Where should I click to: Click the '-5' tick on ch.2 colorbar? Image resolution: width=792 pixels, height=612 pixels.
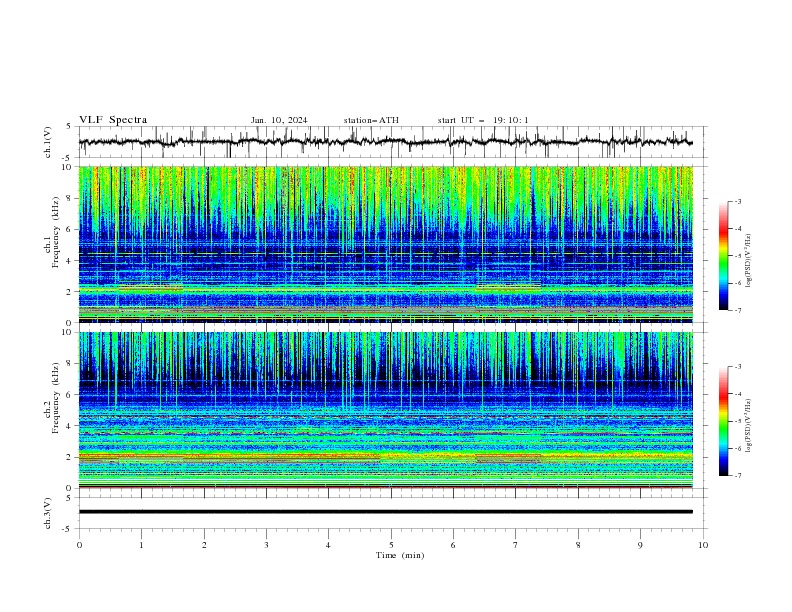pos(738,421)
